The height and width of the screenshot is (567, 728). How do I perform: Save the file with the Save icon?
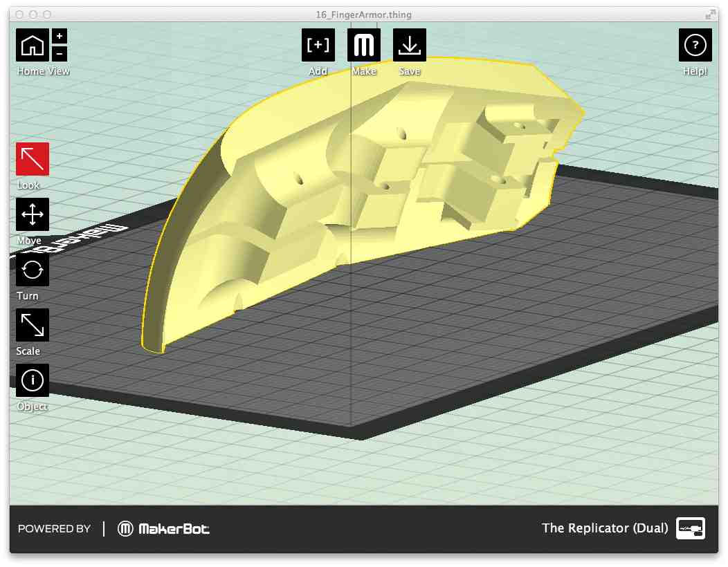tap(410, 46)
